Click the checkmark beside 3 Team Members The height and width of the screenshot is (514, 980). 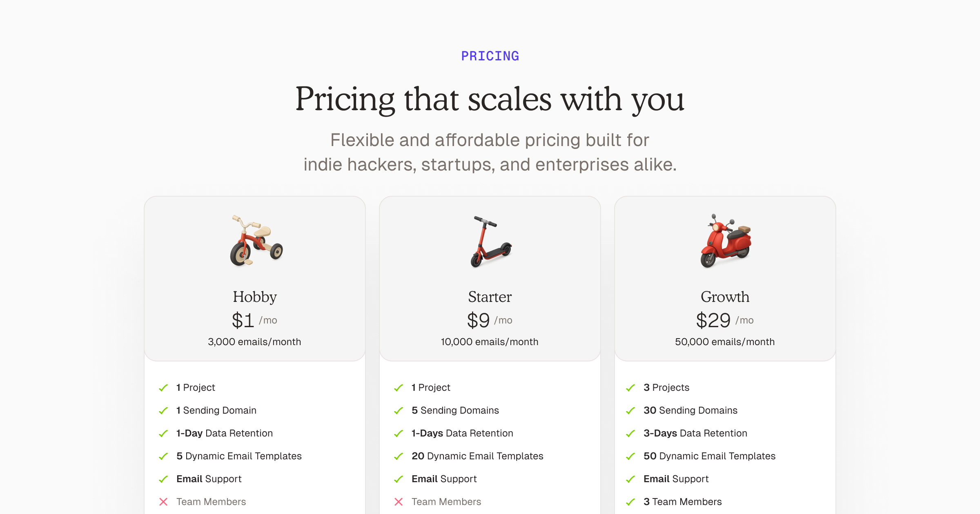tap(630, 502)
